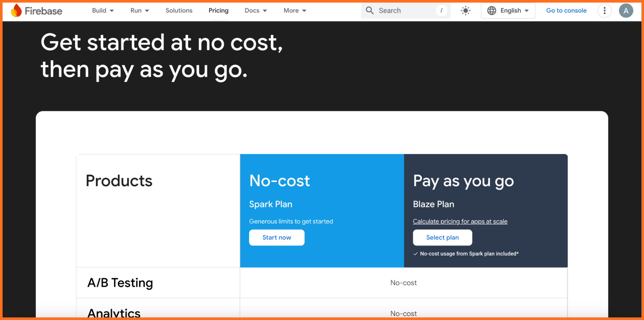Click the Select plan button
The width and height of the screenshot is (644, 320).
pyautogui.click(x=442, y=238)
